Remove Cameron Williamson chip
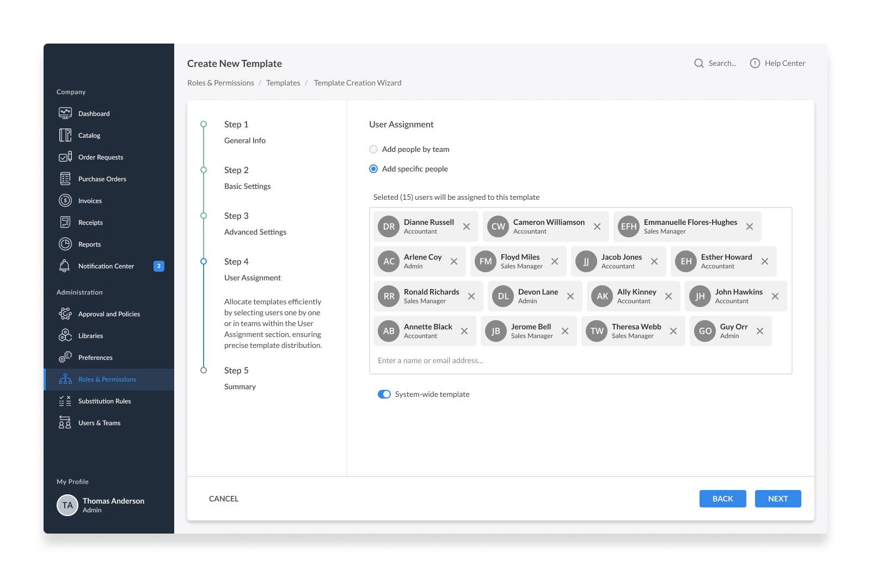 point(597,226)
